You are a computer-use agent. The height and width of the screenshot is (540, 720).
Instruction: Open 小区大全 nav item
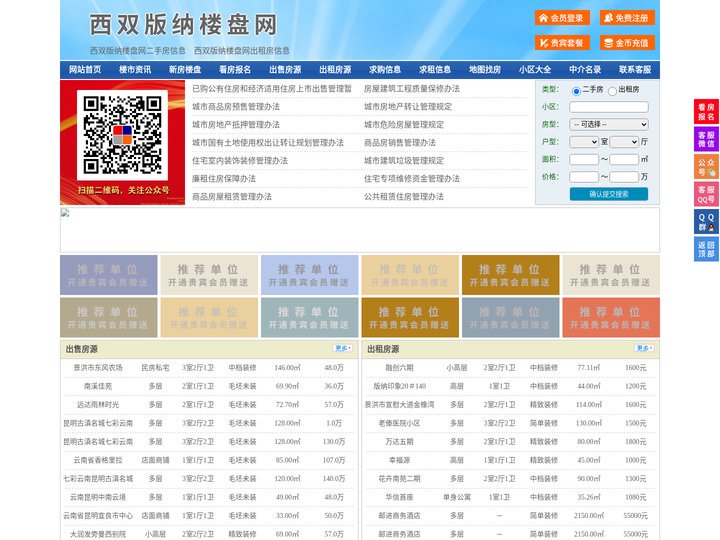pos(535,70)
